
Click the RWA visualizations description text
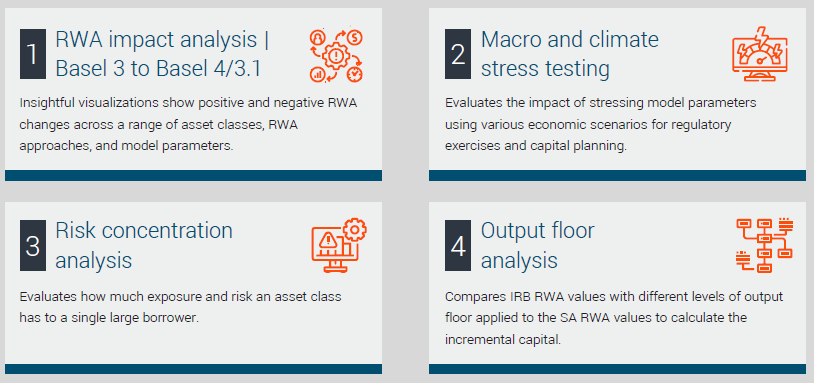pyautogui.click(x=188, y=125)
